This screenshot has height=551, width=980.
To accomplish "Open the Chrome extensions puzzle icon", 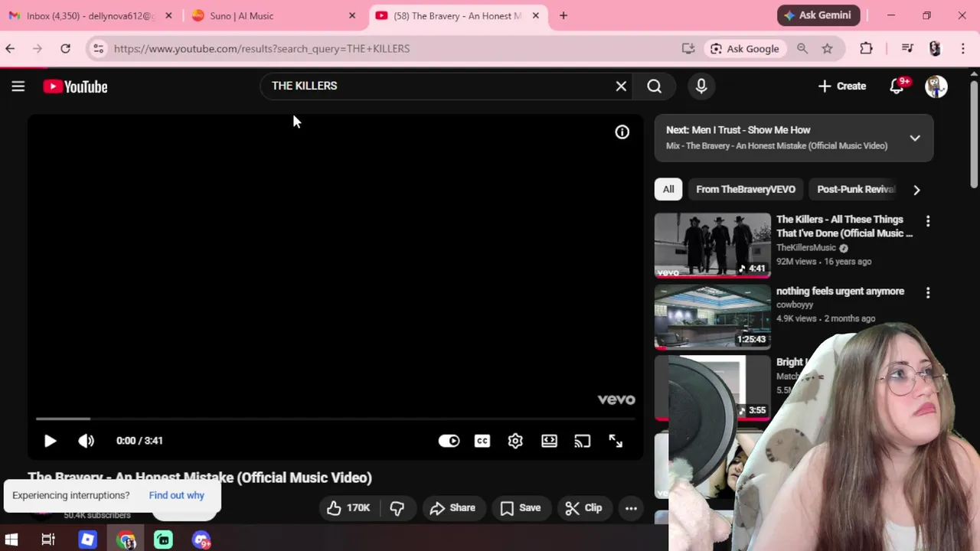I will [866, 48].
